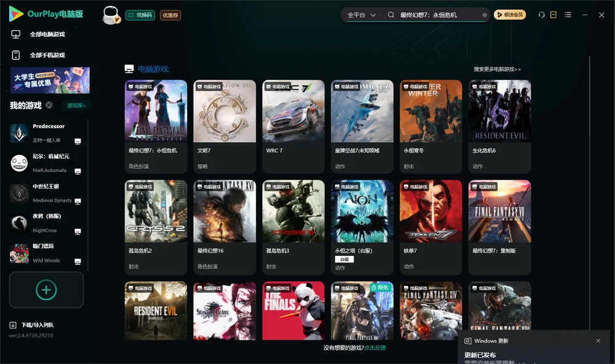Click the 台服 tag on 永恒之塔 card
615x364 pixels.
pos(344,259)
